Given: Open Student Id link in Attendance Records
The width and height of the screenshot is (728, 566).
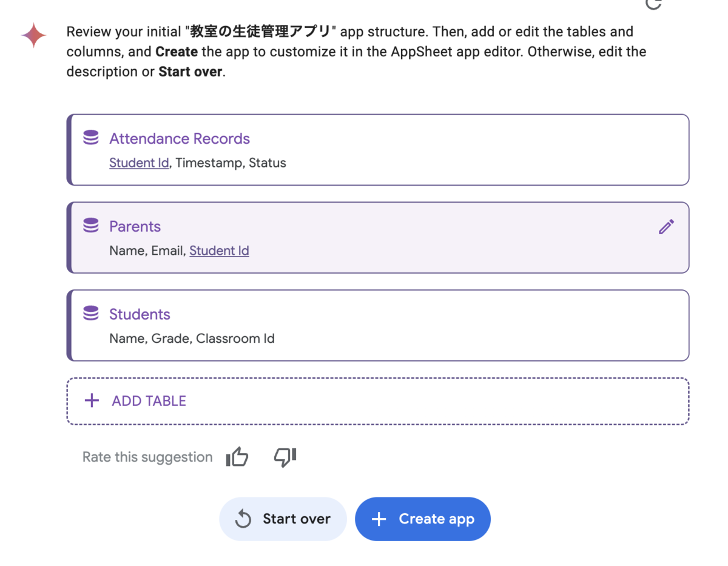Looking at the screenshot, I should pos(139,163).
